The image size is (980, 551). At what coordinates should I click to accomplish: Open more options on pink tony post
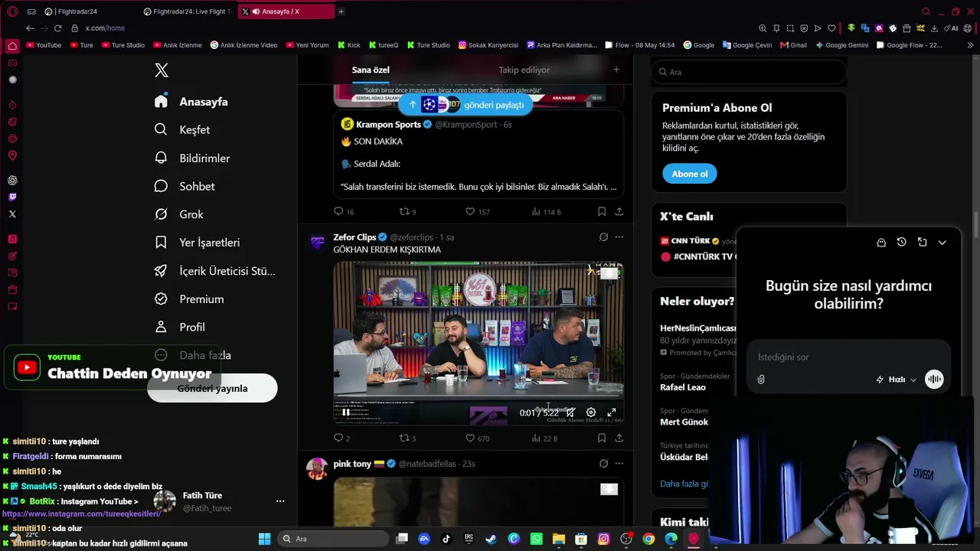(x=619, y=464)
